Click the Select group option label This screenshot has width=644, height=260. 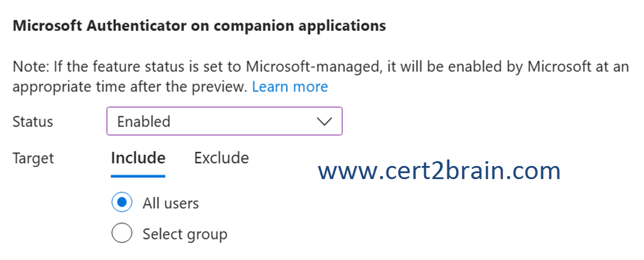click(x=185, y=234)
